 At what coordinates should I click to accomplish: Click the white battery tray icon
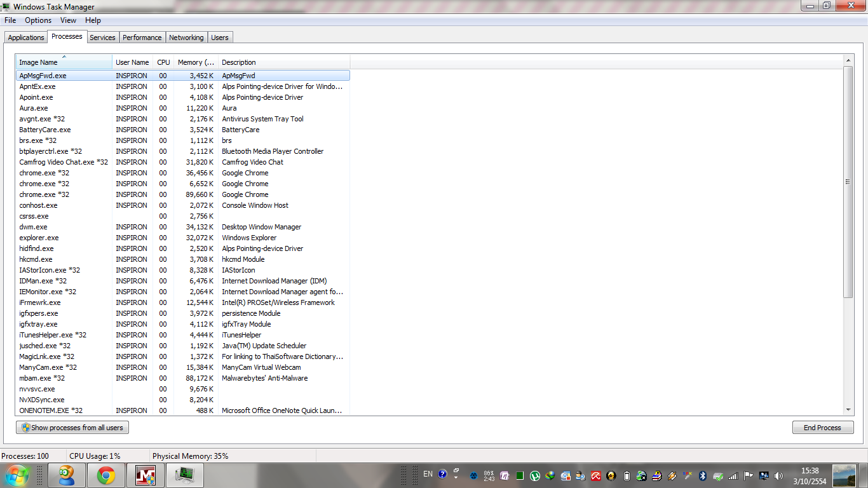pos(627,475)
